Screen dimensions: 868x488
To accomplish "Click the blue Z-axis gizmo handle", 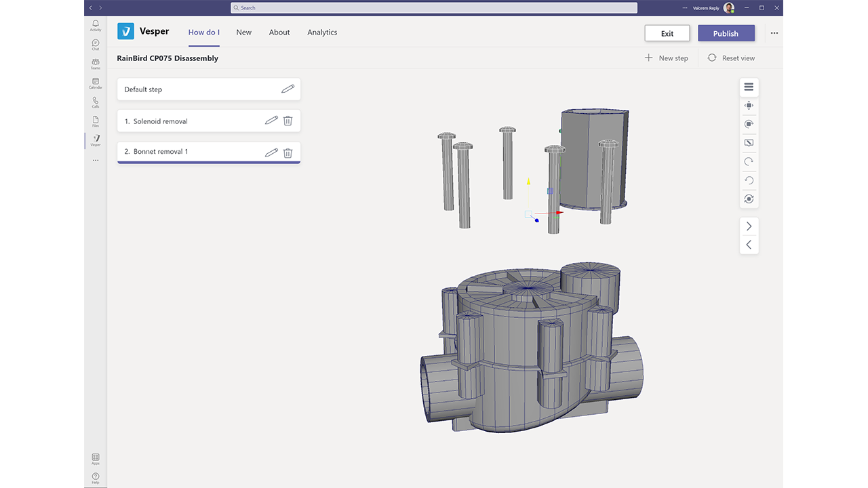I will coord(536,220).
